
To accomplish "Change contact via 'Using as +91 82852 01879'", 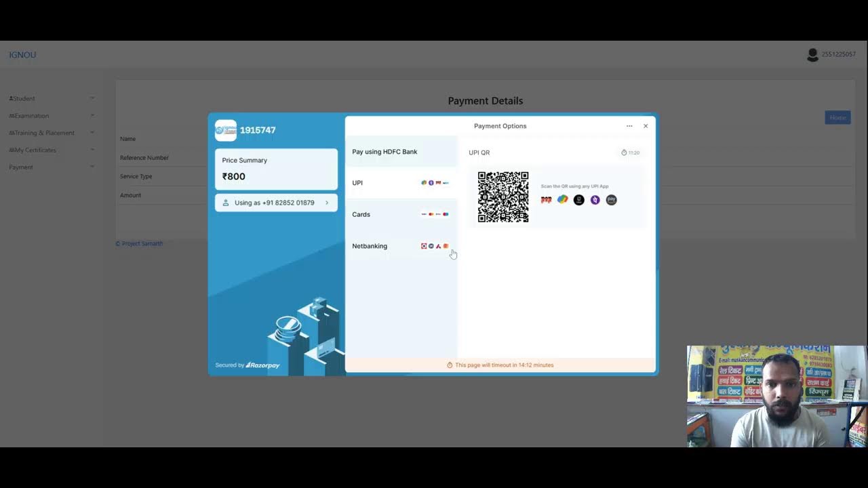I will (276, 203).
